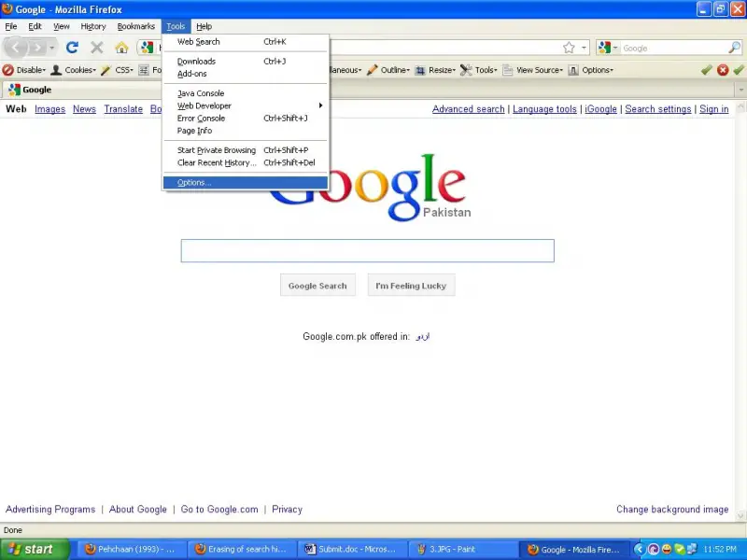Open the View Source dropdown

pyautogui.click(x=533, y=70)
